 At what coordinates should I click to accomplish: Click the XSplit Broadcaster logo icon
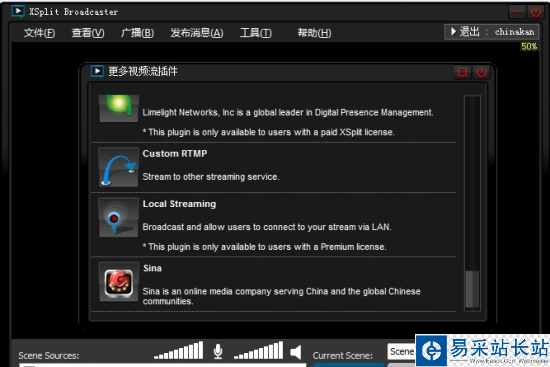(x=18, y=11)
